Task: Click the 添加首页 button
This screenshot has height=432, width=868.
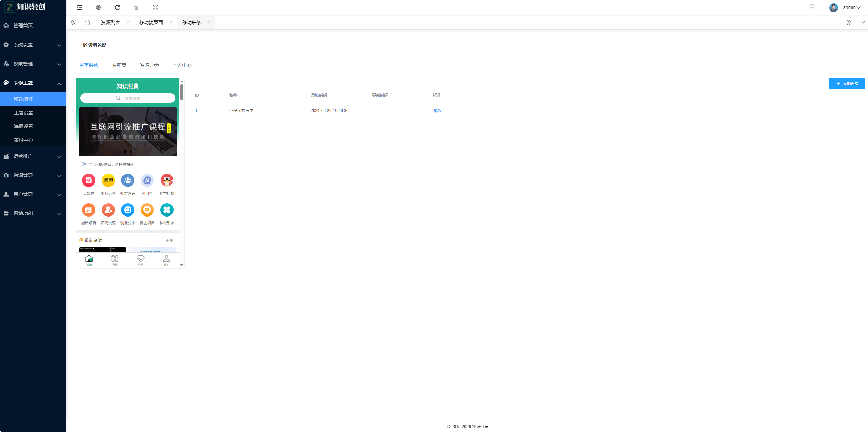Action: [x=847, y=83]
